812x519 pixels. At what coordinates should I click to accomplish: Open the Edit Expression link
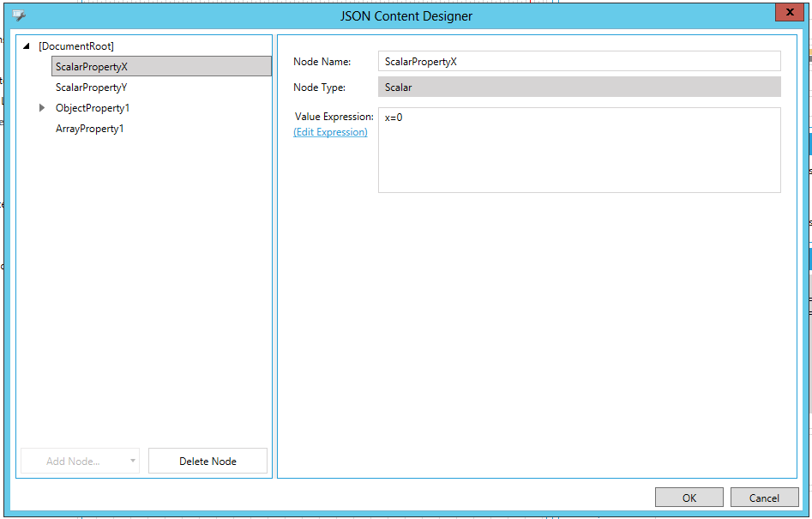tap(330, 132)
